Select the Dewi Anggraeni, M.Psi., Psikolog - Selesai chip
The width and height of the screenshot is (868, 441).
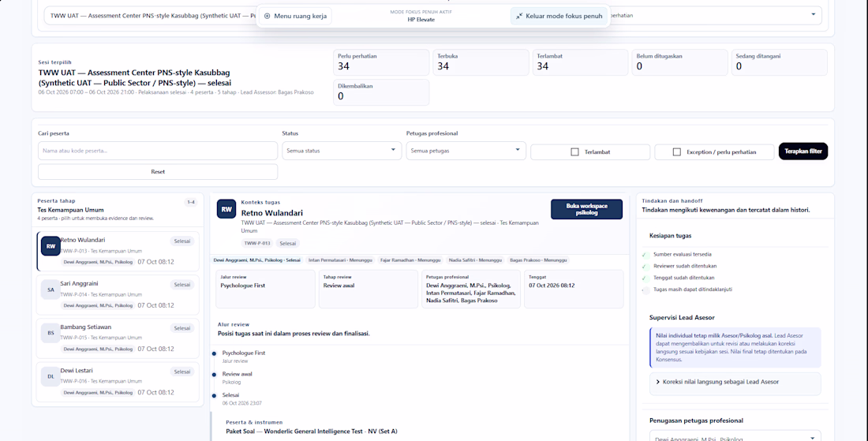tap(257, 260)
